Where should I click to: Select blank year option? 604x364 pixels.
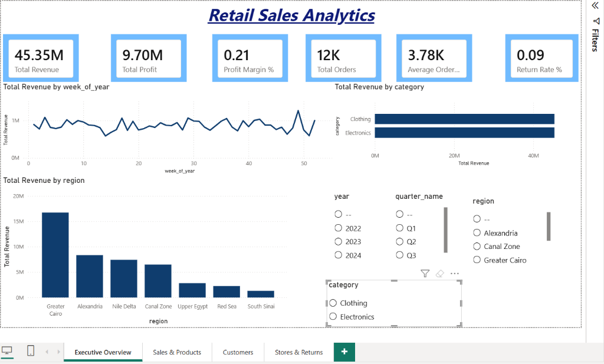click(338, 214)
